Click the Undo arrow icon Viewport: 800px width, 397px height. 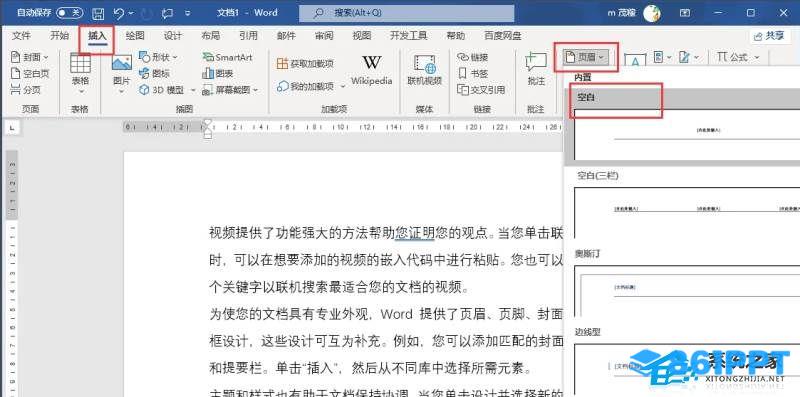(x=118, y=13)
